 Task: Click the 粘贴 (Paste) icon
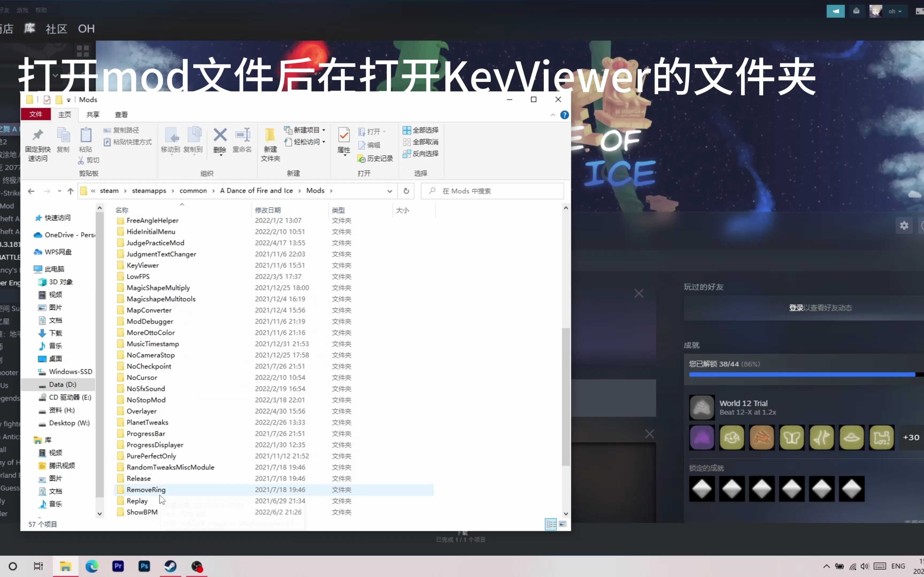[x=86, y=141]
